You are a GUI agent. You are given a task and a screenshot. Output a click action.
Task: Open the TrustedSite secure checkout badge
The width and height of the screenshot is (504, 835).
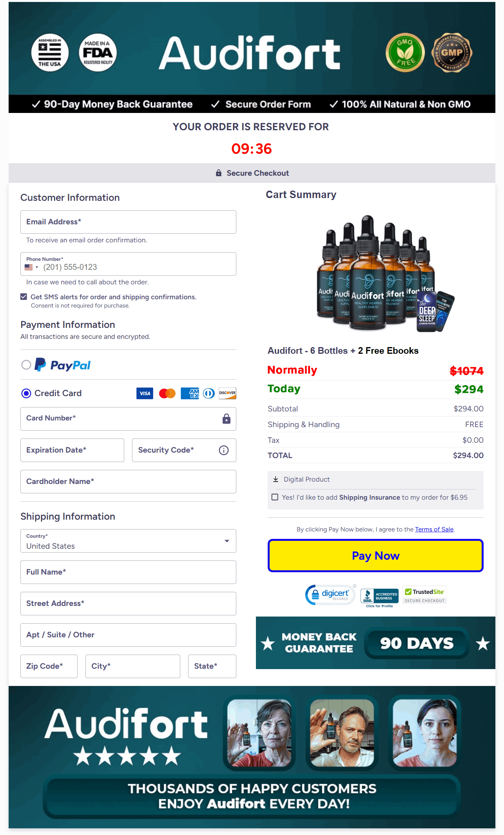click(x=424, y=595)
